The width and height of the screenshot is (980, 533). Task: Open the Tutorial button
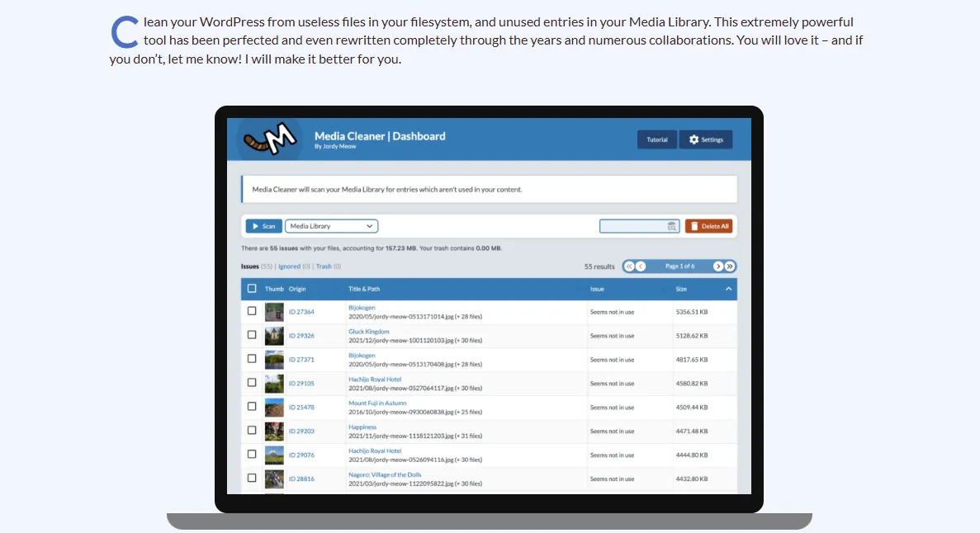[657, 139]
